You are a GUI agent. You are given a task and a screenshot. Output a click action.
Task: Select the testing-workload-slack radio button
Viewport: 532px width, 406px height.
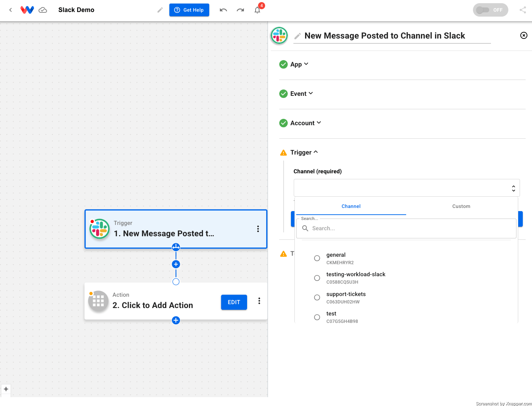[317, 278]
